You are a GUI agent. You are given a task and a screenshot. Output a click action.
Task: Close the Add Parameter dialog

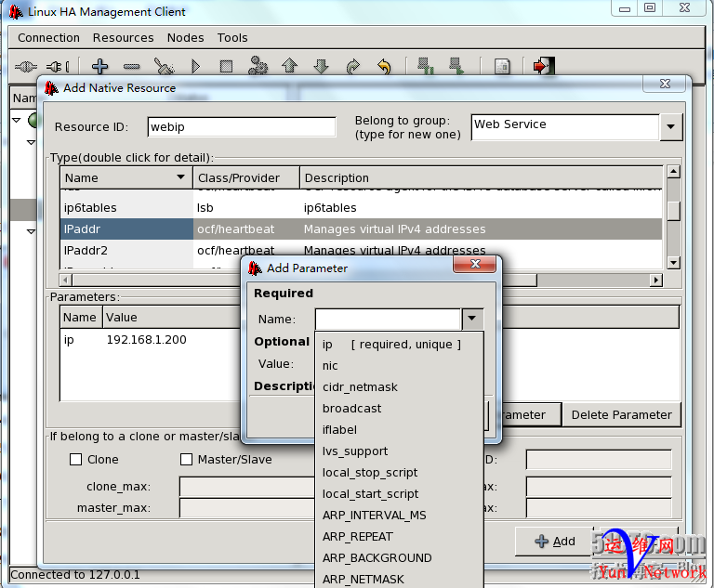click(x=475, y=264)
